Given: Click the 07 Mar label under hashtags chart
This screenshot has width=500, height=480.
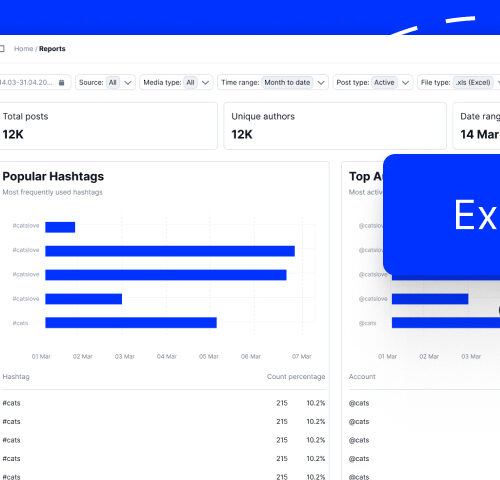Looking at the screenshot, I should (x=302, y=356).
